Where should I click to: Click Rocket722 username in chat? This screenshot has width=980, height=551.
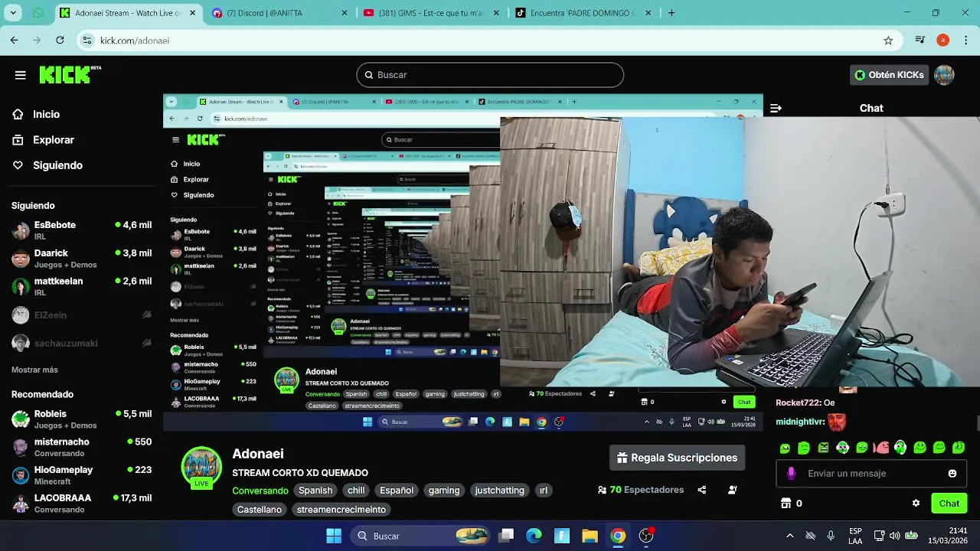pos(798,403)
